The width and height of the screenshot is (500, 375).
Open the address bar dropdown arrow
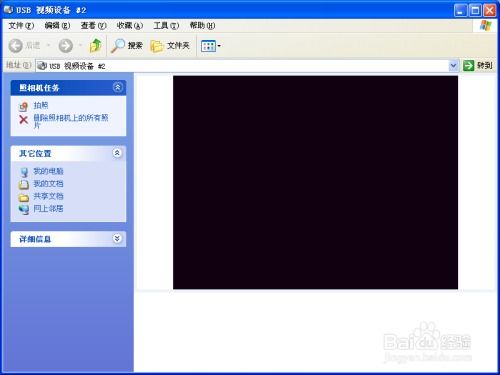453,66
